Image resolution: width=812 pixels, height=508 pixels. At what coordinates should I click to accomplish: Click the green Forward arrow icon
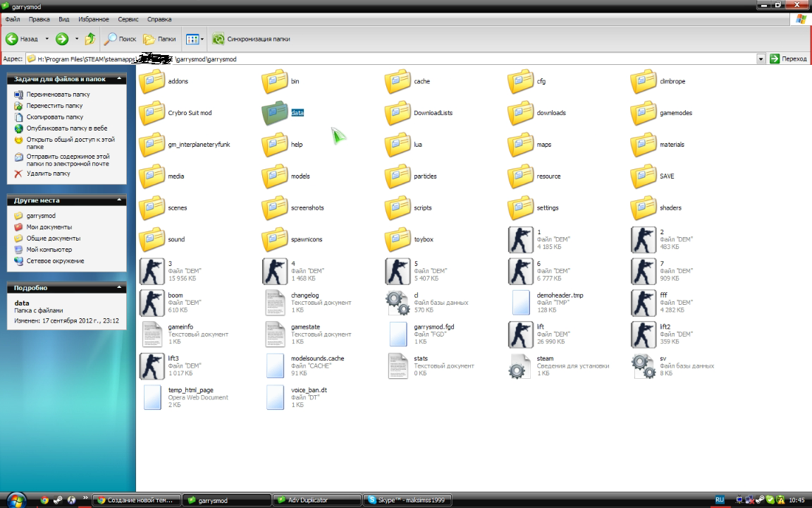(x=62, y=39)
